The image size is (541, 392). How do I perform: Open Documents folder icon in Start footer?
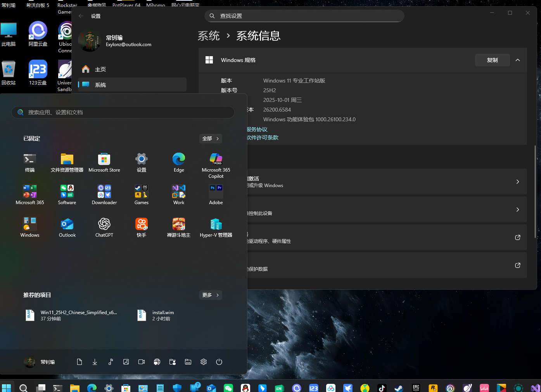pos(80,362)
